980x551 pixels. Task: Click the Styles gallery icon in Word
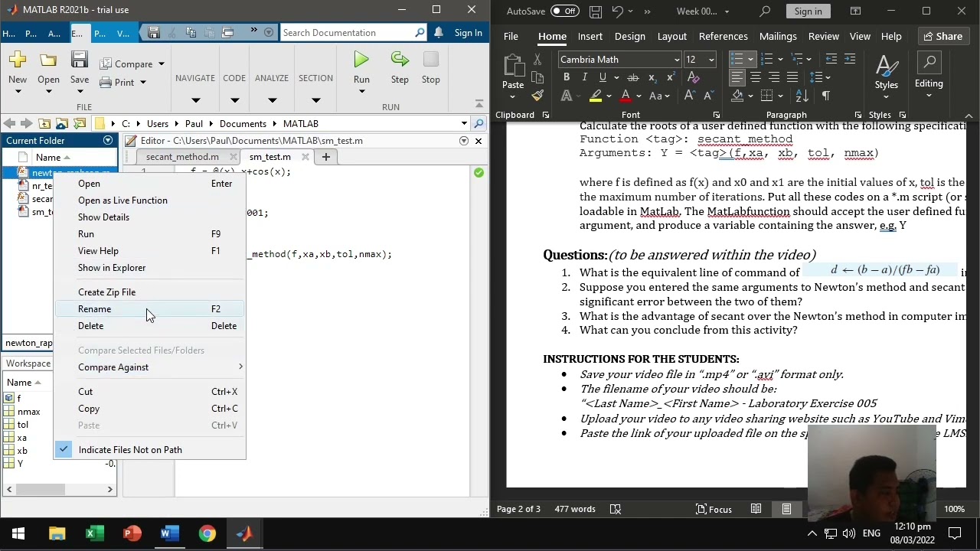(887, 66)
